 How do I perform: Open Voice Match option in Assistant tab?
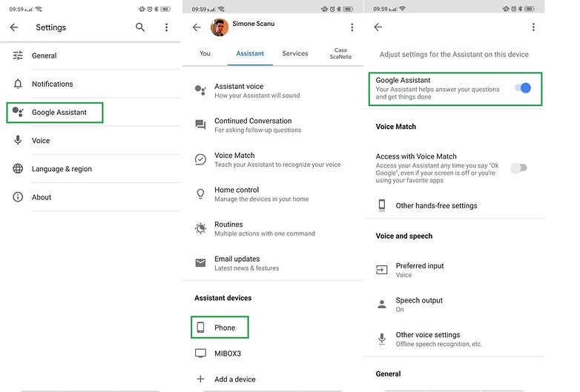273,159
